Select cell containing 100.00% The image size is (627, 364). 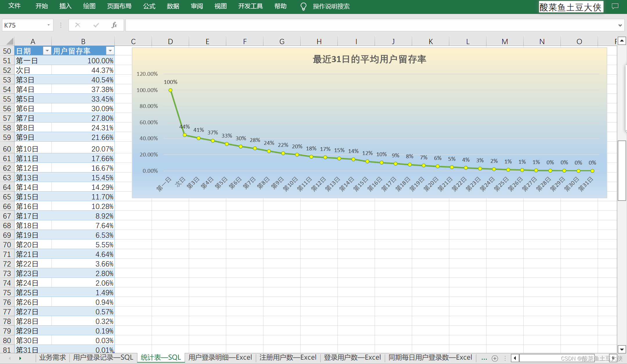[83, 60]
